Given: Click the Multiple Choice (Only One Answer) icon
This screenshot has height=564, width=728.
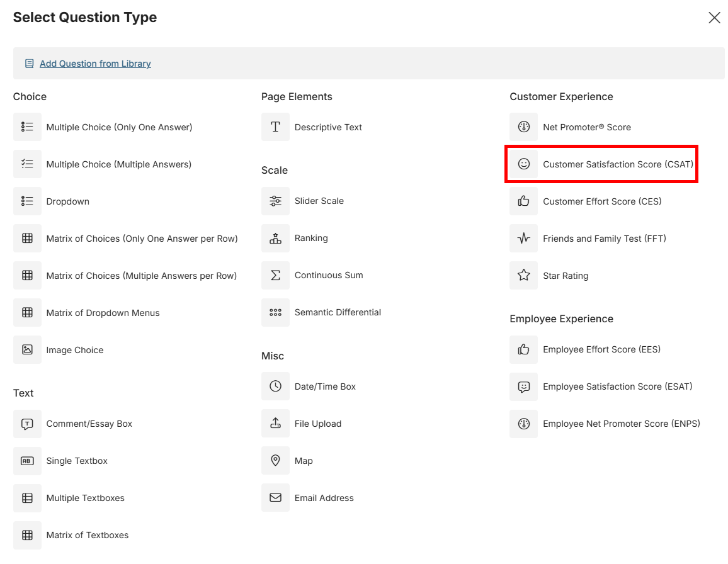Looking at the screenshot, I should click(27, 127).
